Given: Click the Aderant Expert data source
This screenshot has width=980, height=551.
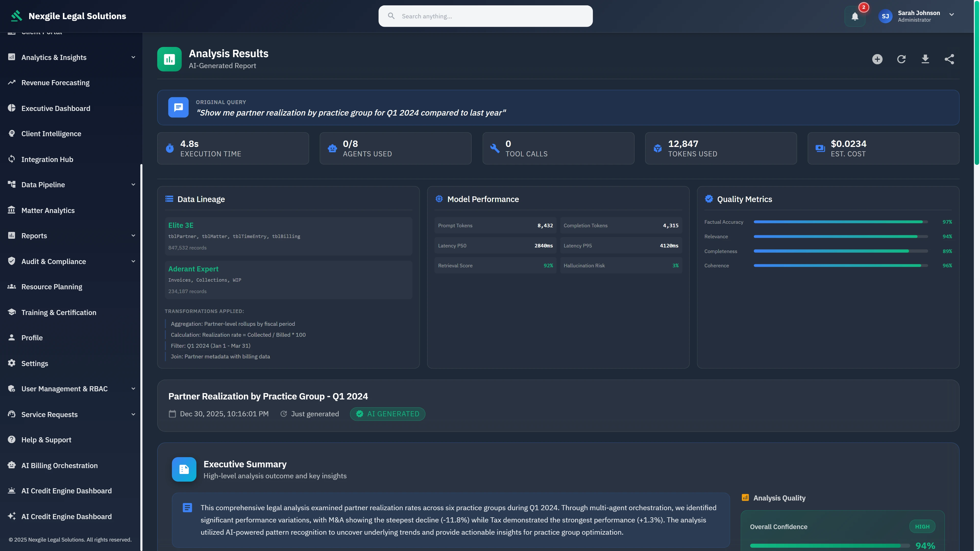Looking at the screenshot, I should tap(193, 268).
